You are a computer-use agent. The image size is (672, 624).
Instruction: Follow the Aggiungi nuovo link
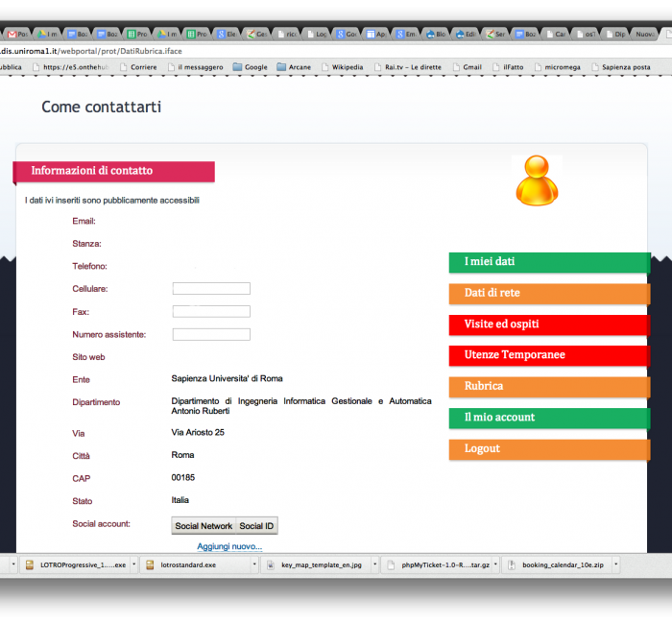[x=229, y=546]
